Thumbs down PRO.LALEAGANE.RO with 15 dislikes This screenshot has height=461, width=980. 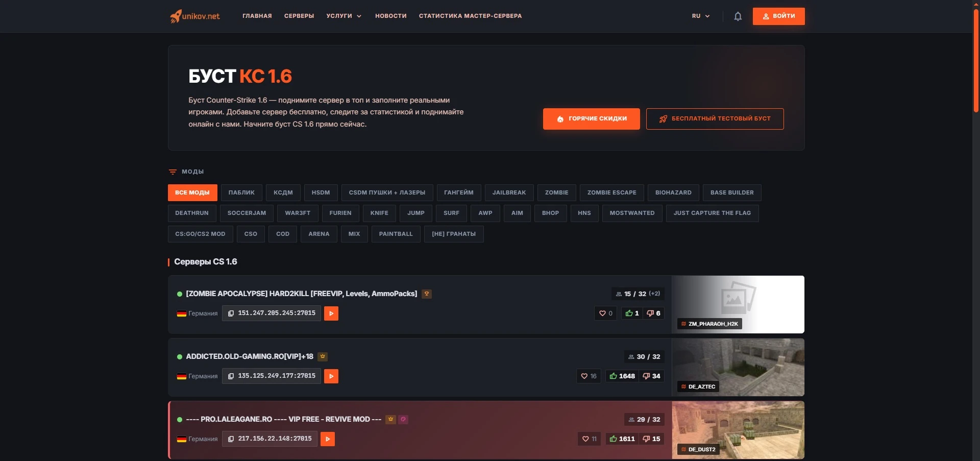tap(651, 439)
